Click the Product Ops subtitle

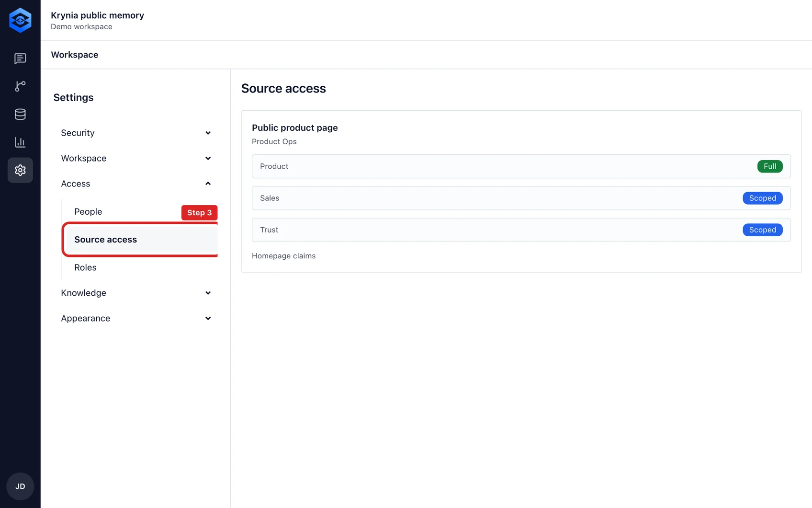pyautogui.click(x=274, y=141)
